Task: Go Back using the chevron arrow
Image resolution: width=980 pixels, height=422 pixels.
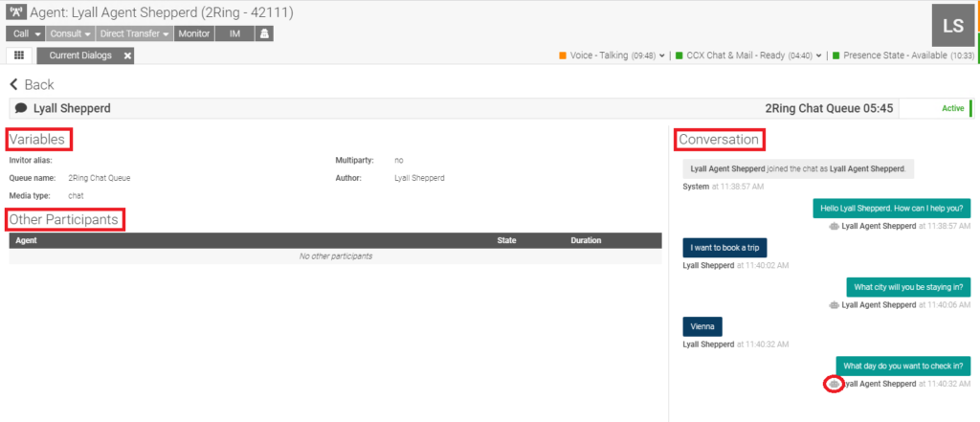Action: [13, 84]
